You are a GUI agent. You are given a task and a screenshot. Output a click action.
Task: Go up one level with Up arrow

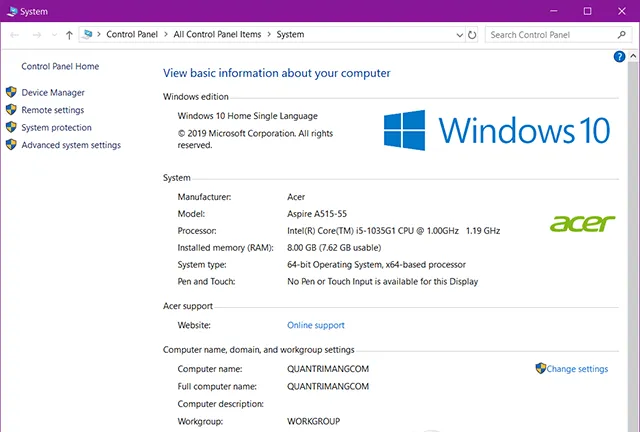pos(69,35)
